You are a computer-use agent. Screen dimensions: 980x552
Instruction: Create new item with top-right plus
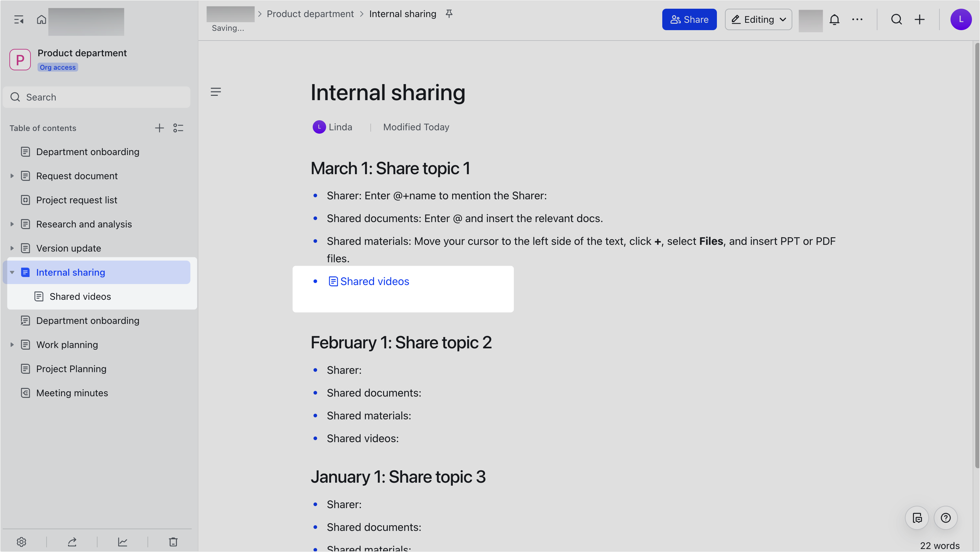click(x=920, y=19)
